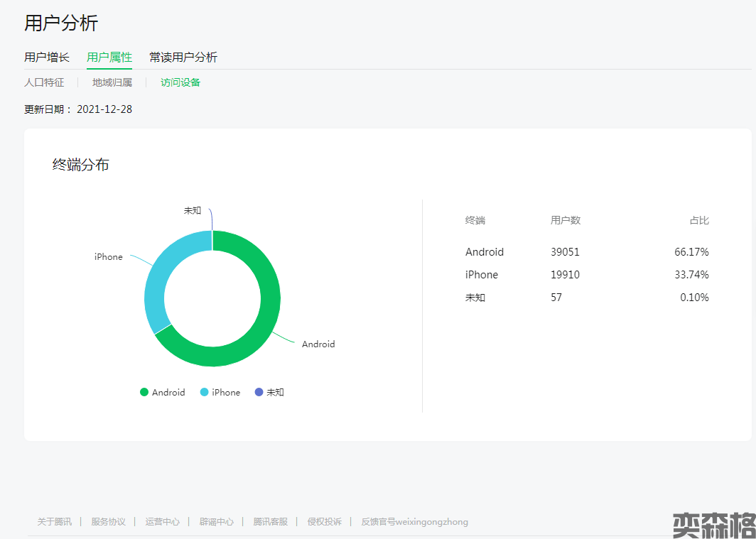This screenshot has width=756, height=539.
Task: Show the 人口特征 sub-section
Action: click(44, 82)
